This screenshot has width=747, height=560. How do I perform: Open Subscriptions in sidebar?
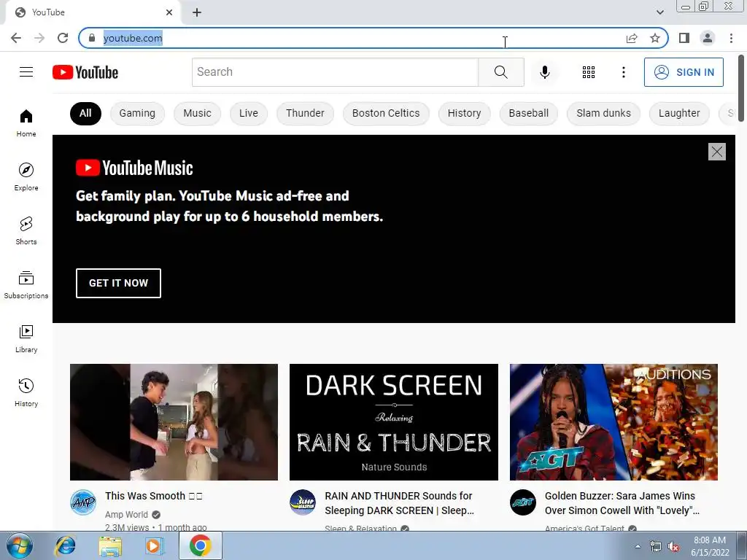(26, 285)
